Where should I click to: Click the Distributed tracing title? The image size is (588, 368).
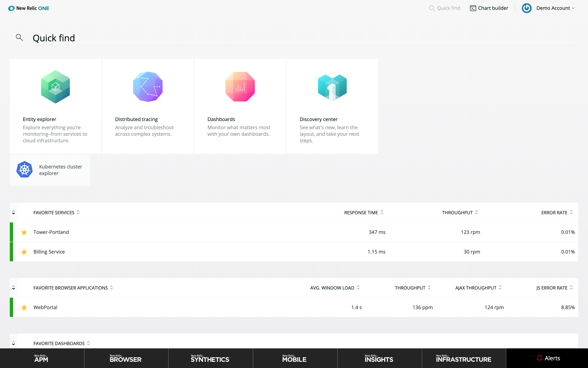(136, 119)
